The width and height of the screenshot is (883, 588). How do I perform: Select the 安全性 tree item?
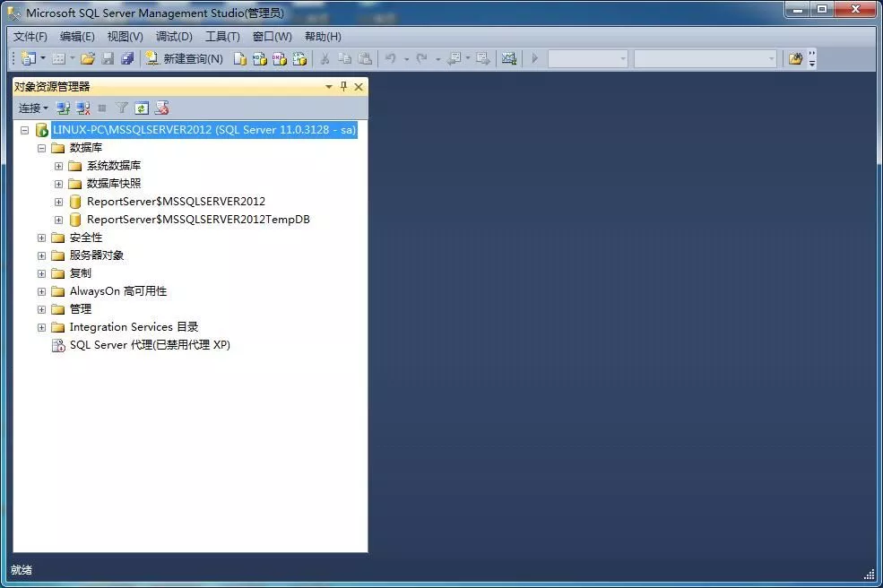coord(85,238)
